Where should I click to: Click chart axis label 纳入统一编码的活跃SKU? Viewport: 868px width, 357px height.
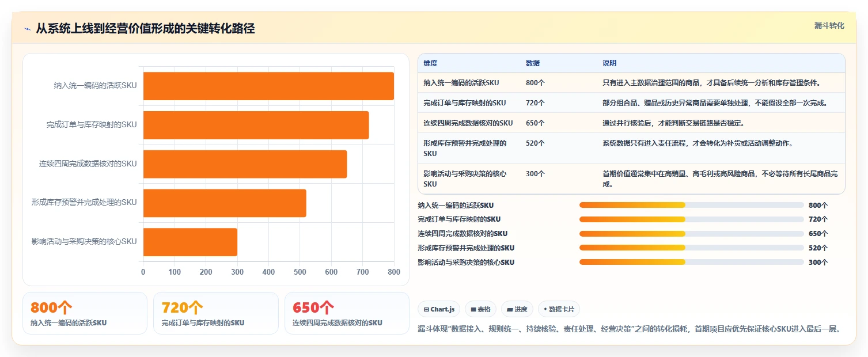click(x=96, y=86)
